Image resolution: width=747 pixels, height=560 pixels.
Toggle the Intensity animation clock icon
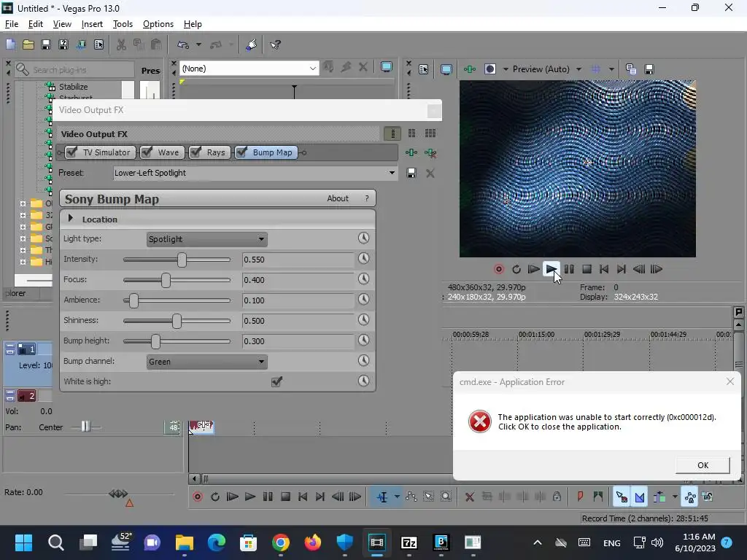pos(363,259)
